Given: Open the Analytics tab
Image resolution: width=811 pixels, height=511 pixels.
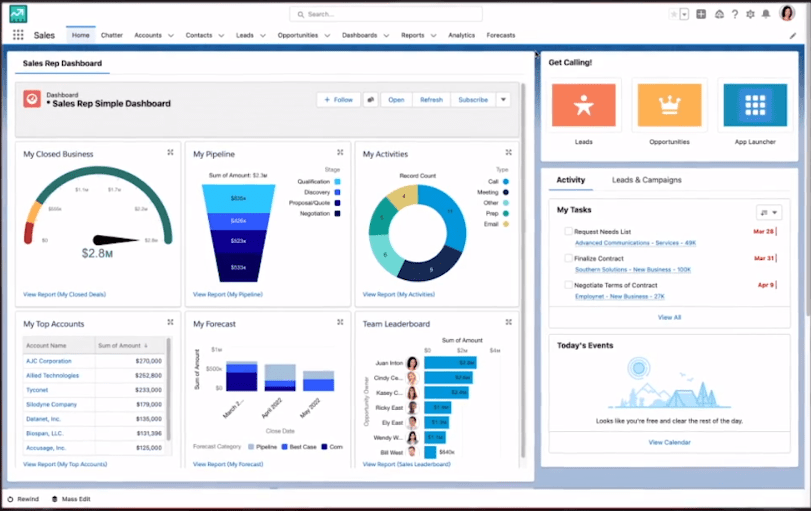Looking at the screenshot, I should pos(461,35).
